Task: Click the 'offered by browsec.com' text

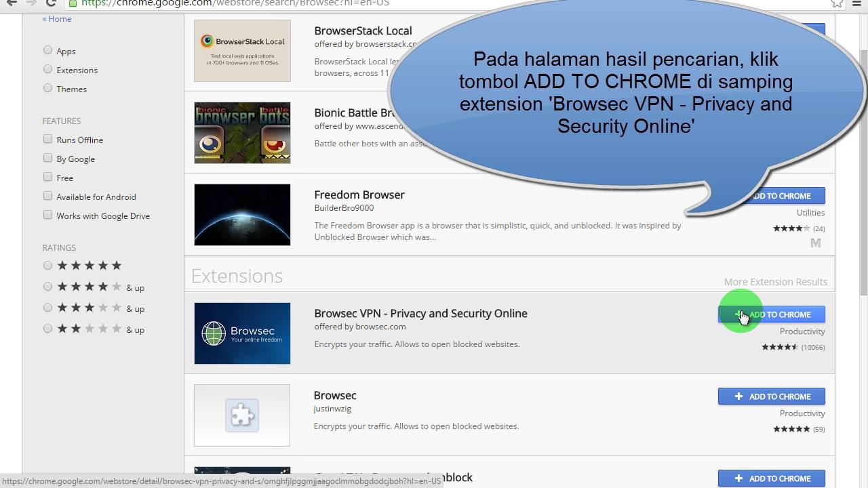Action: pos(359,327)
